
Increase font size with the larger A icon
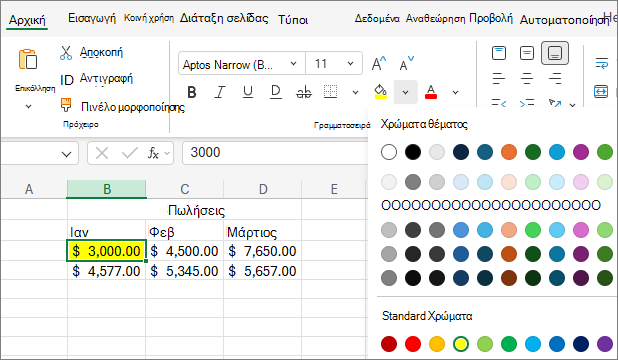tap(379, 63)
